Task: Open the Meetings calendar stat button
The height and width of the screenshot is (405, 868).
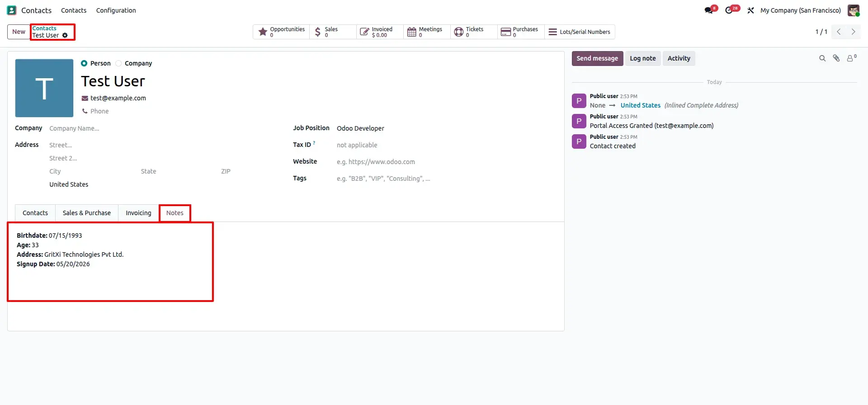Action: pyautogui.click(x=427, y=32)
